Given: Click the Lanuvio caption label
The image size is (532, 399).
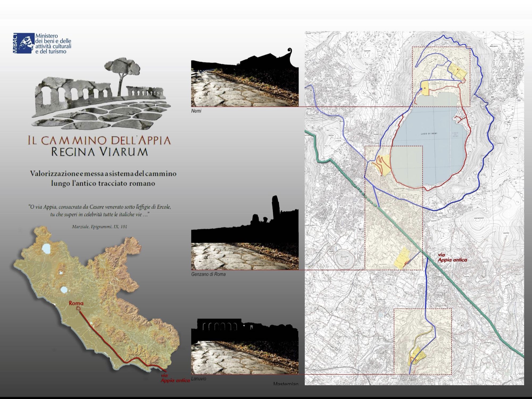Looking at the screenshot, I should point(198,379).
